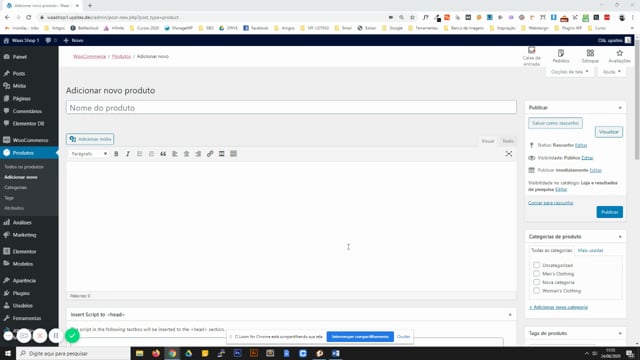Image resolution: width=640 pixels, height=360 pixels.
Task: Expand the Ajuda help dropdown
Action: tap(611, 72)
